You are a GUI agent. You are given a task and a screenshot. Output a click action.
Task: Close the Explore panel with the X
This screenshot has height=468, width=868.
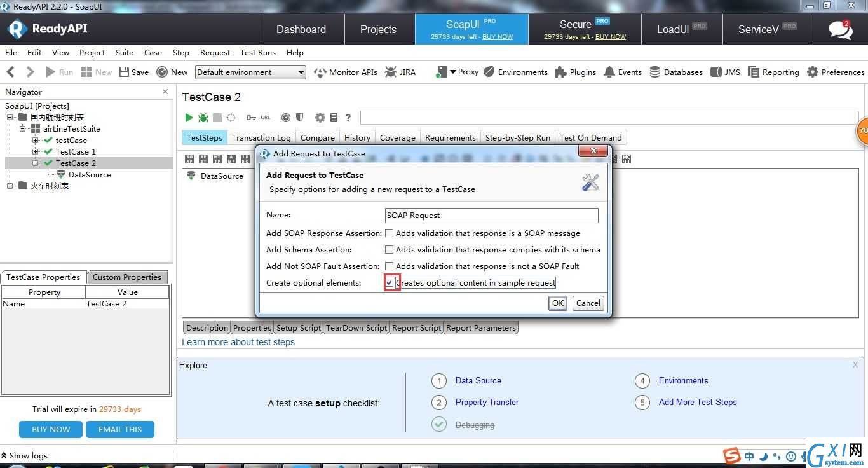click(x=855, y=365)
